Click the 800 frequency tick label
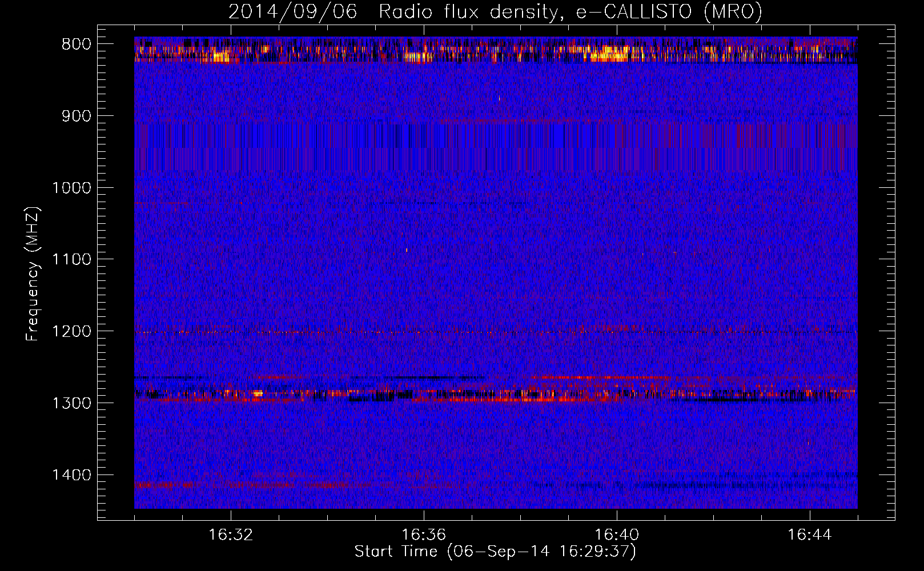 (76, 45)
